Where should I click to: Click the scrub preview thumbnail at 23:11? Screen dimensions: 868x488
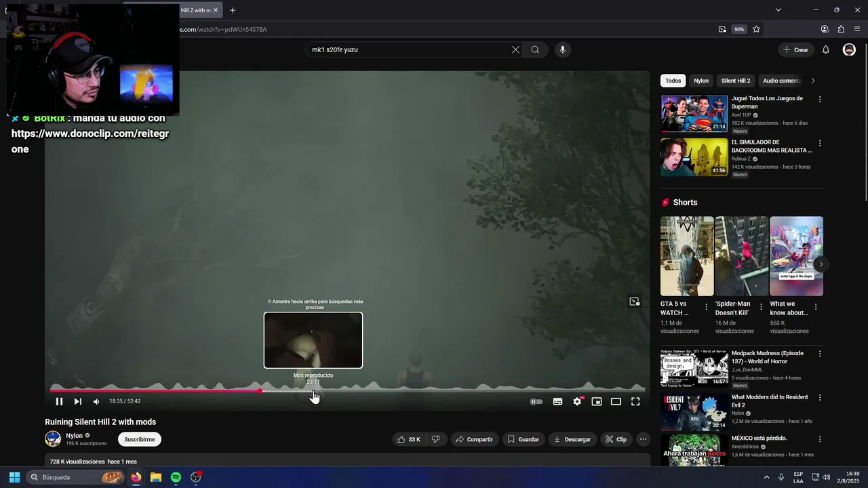tap(313, 340)
